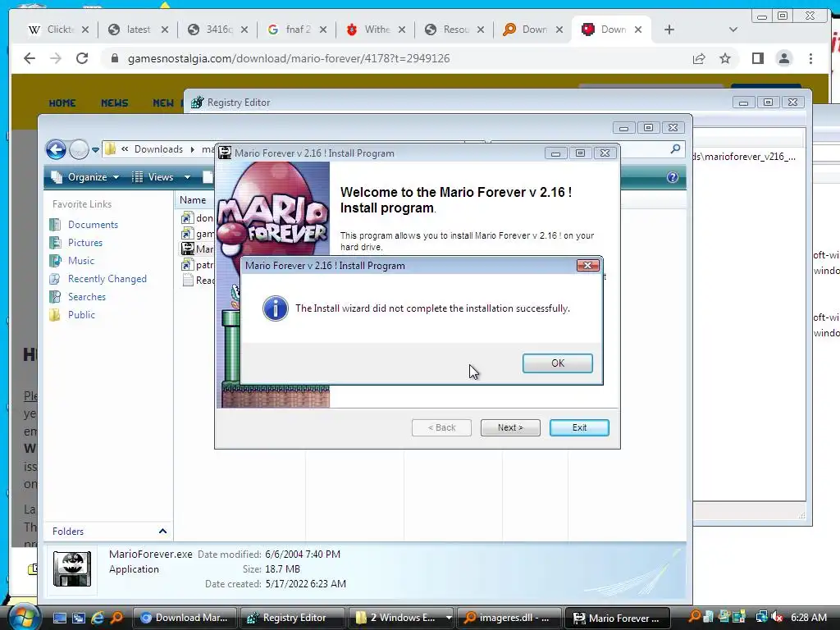Click the 6:28 AM taskbar clock
This screenshot has height=630, width=840.
click(x=809, y=618)
